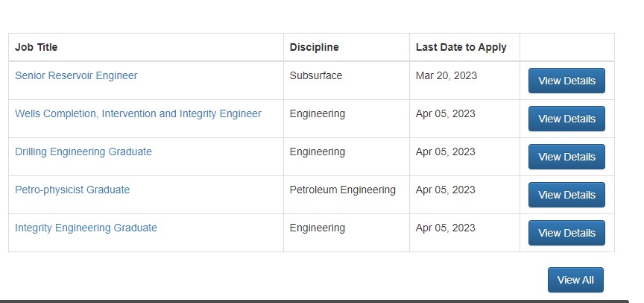The height and width of the screenshot is (303, 644).
Task: Click View Details for Petro-physicist Graduate
Action: click(x=566, y=195)
